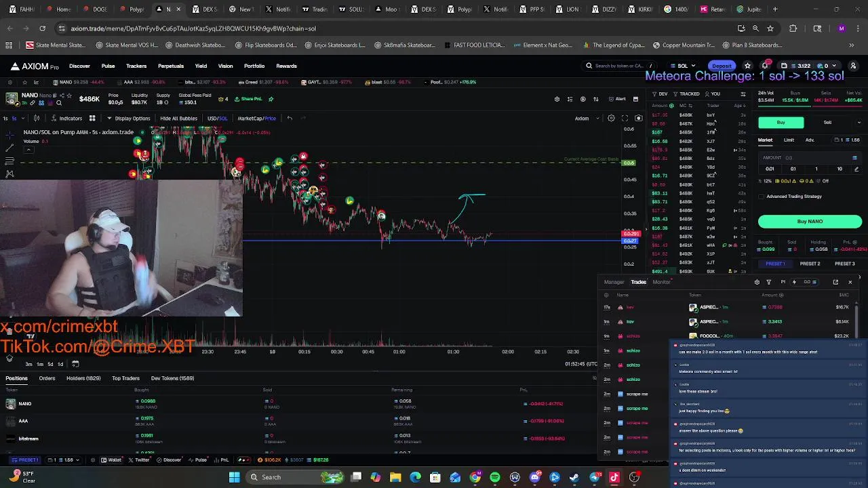Select the Sell side
The height and width of the screenshot is (488, 868).
tap(827, 123)
